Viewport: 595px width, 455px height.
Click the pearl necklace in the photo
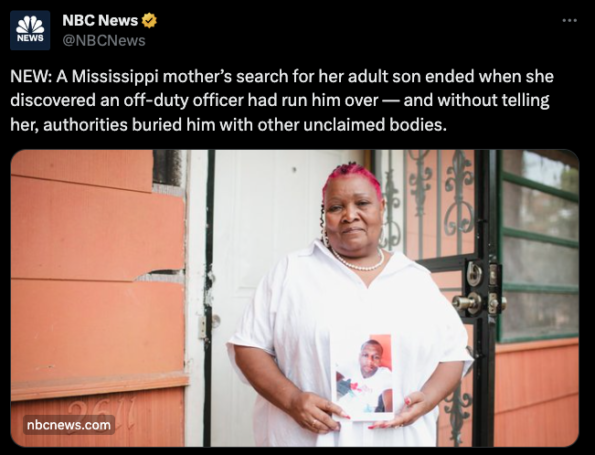[358, 261]
